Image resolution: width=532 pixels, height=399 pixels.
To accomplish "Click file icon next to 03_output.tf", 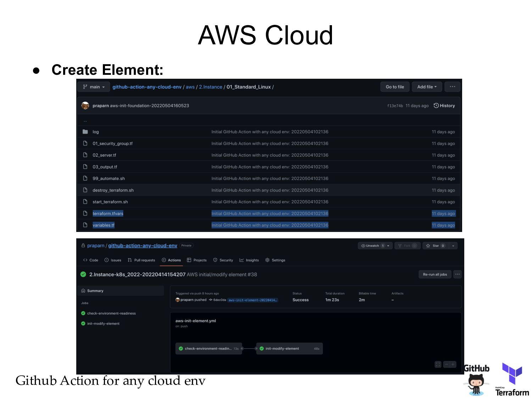I will point(85,167).
